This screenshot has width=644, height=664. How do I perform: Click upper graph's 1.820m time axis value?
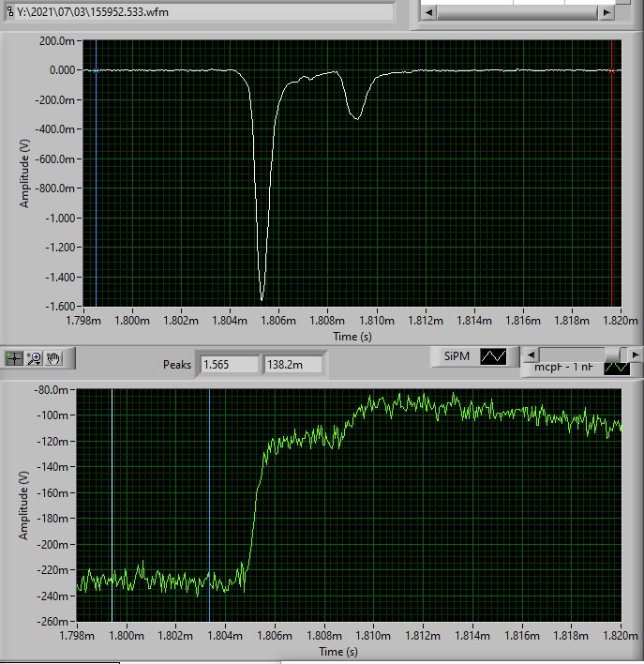(x=621, y=321)
